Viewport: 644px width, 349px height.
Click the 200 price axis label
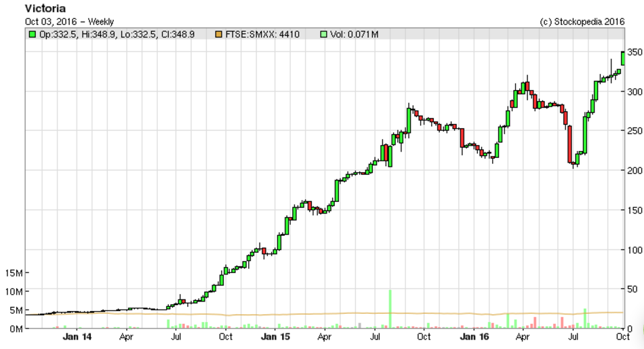pyautogui.click(x=635, y=170)
